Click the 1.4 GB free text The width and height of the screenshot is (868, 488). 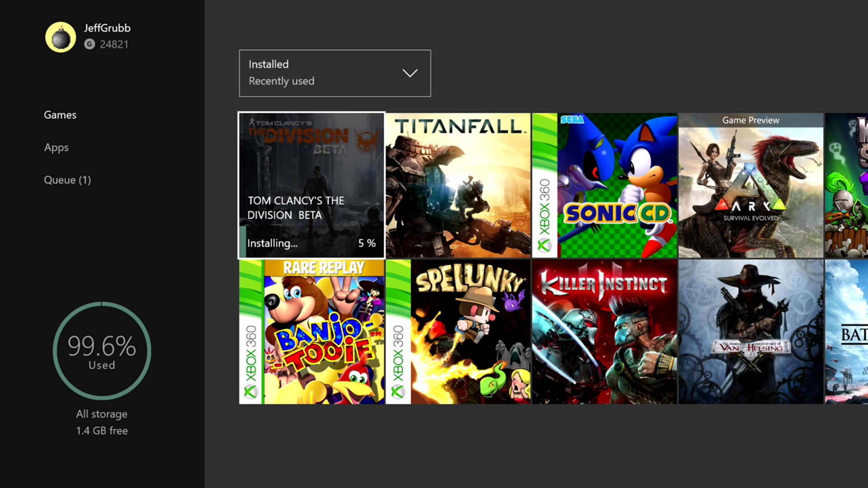click(102, 431)
